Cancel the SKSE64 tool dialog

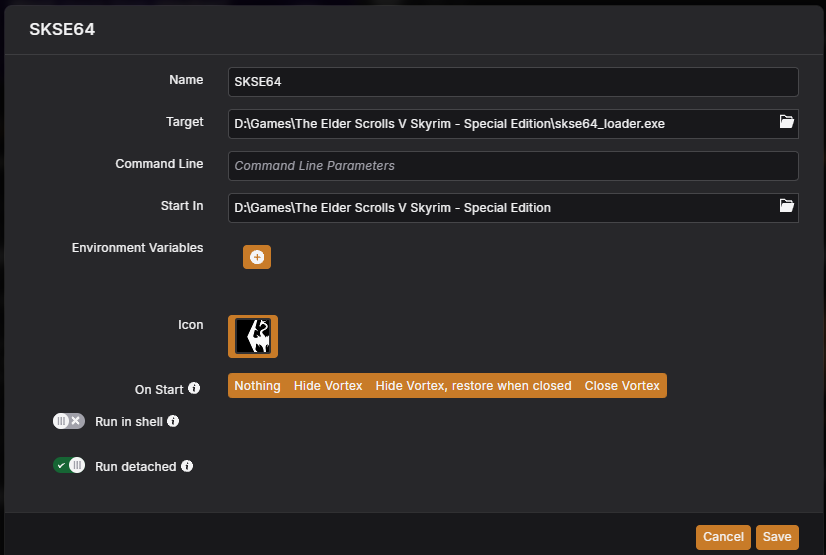(x=723, y=537)
